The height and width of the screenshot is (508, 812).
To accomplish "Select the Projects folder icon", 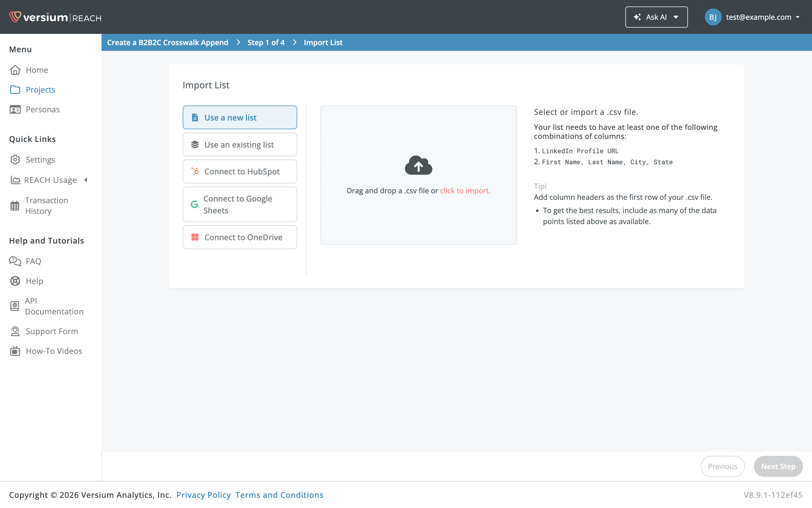I will click(15, 90).
